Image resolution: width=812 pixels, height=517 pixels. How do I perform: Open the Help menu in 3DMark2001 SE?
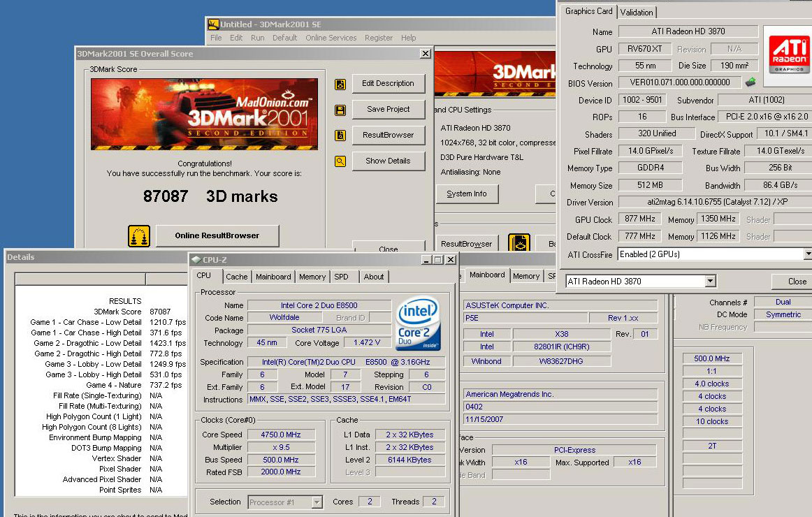point(409,38)
